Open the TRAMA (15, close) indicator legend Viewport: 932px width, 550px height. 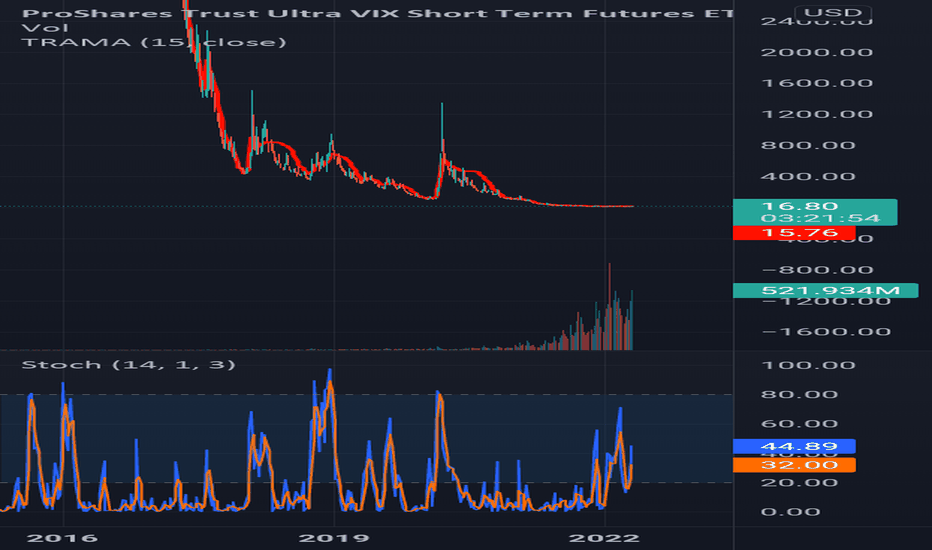point(153,42)
